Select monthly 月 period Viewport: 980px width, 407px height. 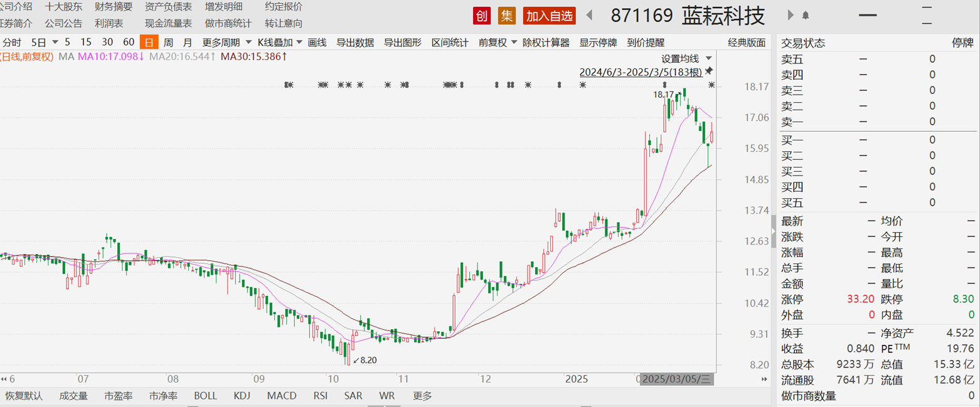point(188,43)
